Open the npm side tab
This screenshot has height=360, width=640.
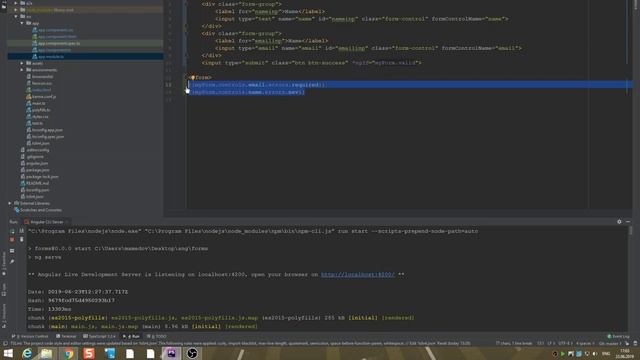tap(4, 289)
